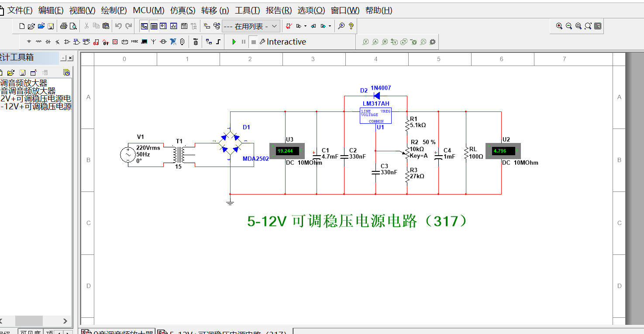Open probe settings gear icon
644x334 pixels.
433,42
